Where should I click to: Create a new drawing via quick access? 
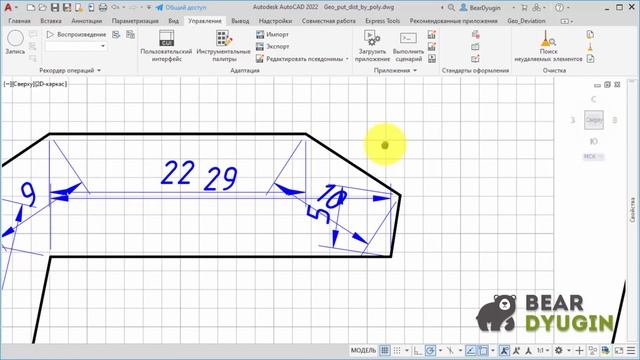click(31, 7)
